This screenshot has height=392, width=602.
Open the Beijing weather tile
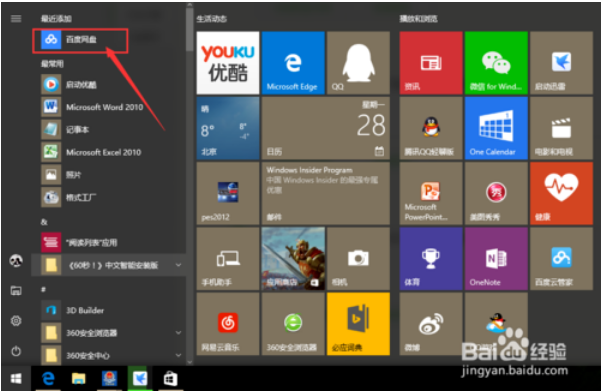coord(228,128)
